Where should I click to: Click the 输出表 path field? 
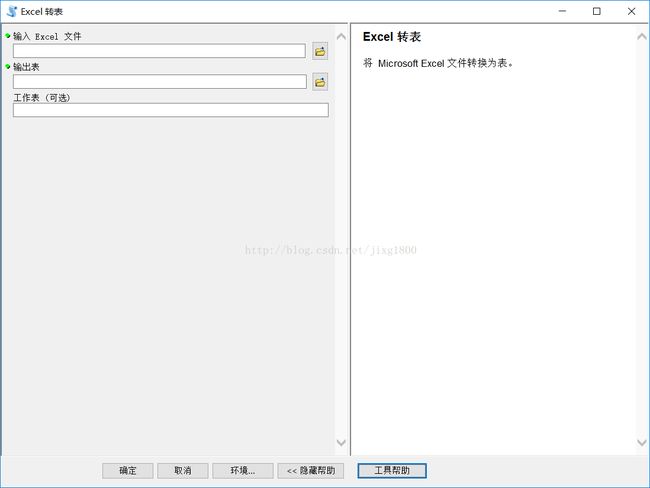[160, 82]
